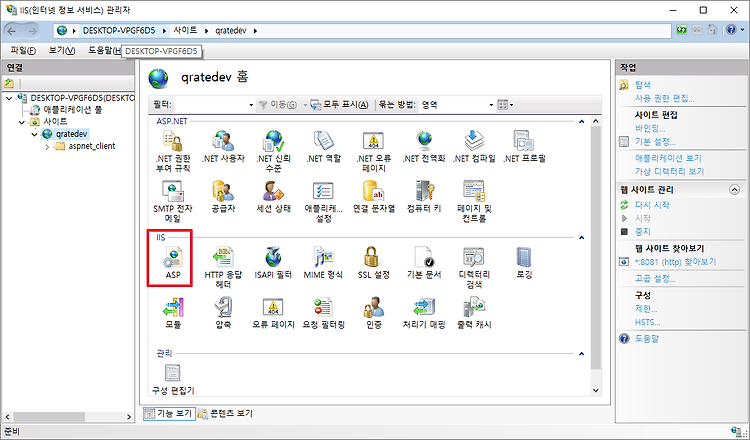The width and height of the screenshot is (750, 440).
Task: Open .NET 역할 feature
Action: click(323, 146)
